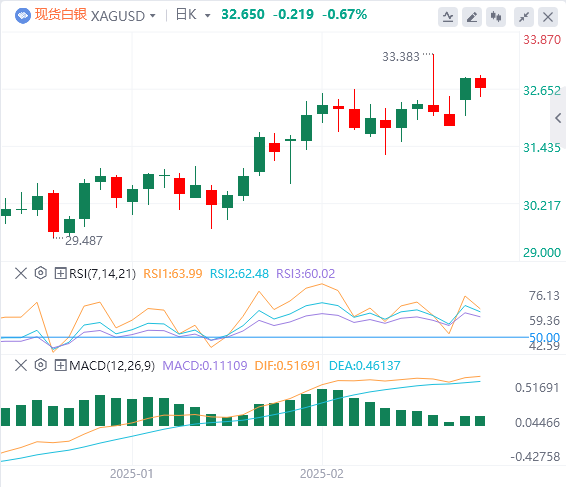Collapse side panel with left chevron
Image resolution: width=566 pixels, height=487 pixels.
click(x=558, y=118)
